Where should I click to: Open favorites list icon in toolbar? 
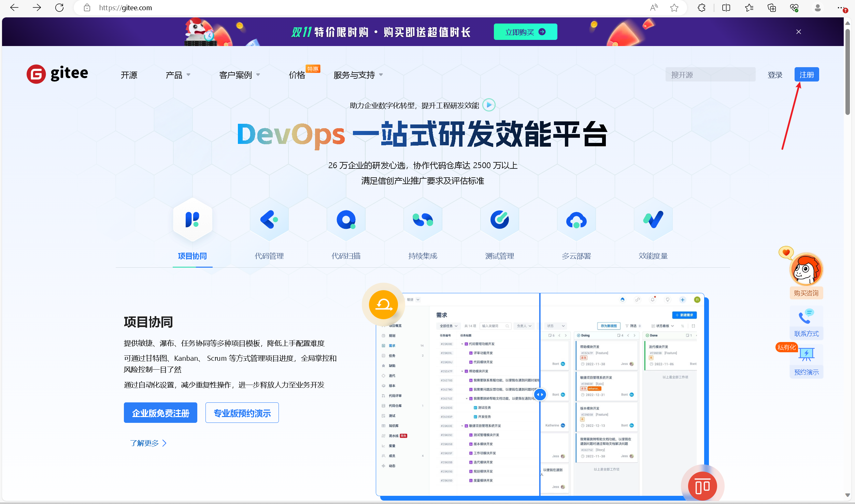[x=749, y=8]
